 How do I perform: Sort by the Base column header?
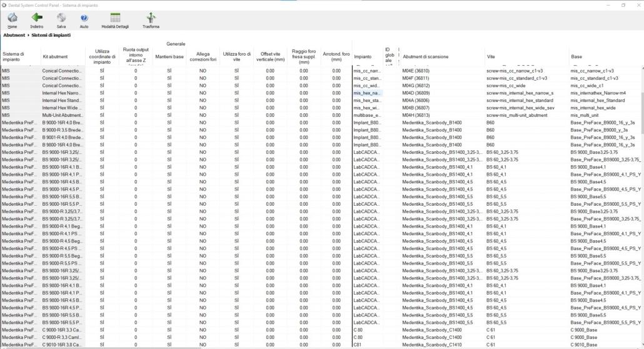click(x=576, y=57)
